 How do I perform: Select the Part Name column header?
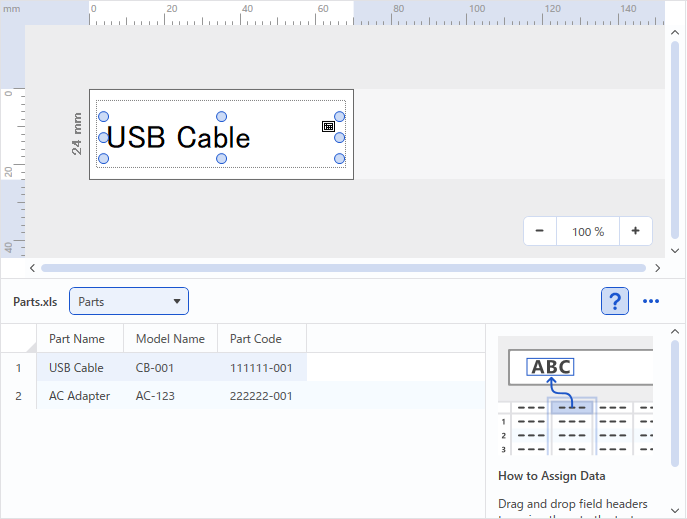point(77,339)
